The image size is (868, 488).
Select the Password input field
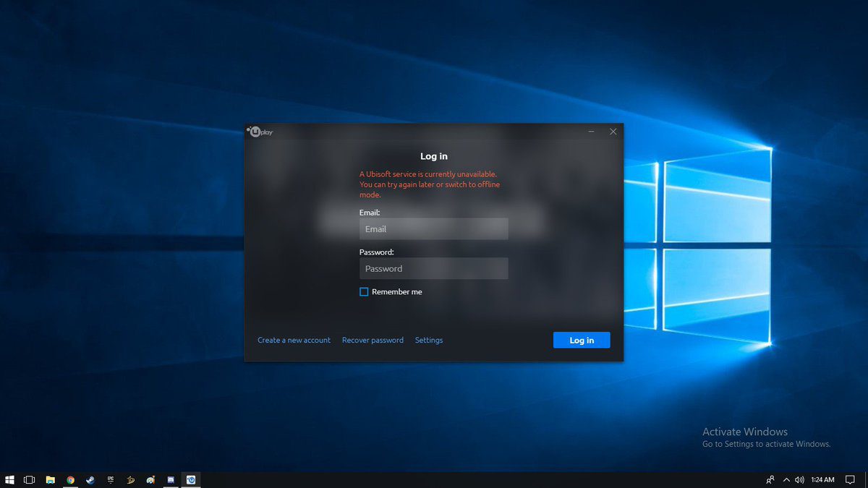(x=434, y=268)
